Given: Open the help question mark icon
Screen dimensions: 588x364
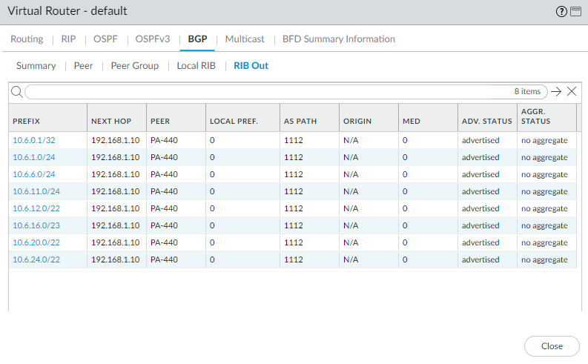Looking at the screenshot, I should click(561, 11).
